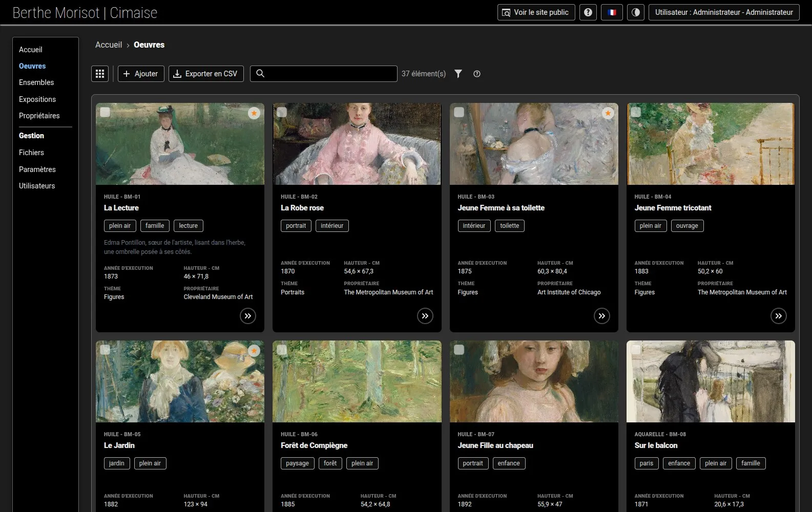Open details arrow for La Robe rose

tap(425, 316)
